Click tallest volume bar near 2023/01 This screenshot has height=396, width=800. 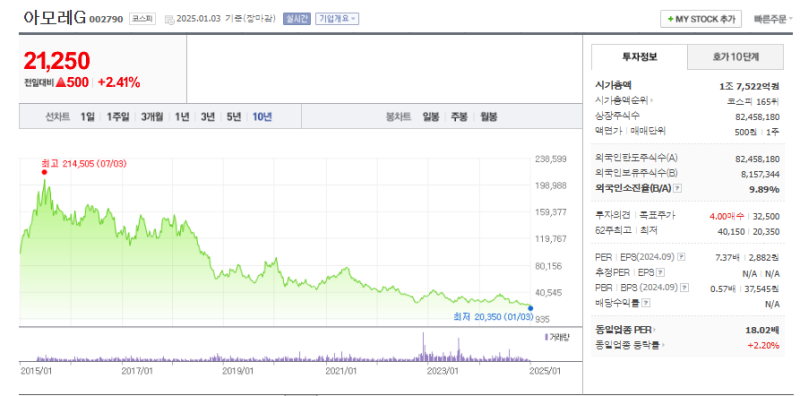point(423,346)
